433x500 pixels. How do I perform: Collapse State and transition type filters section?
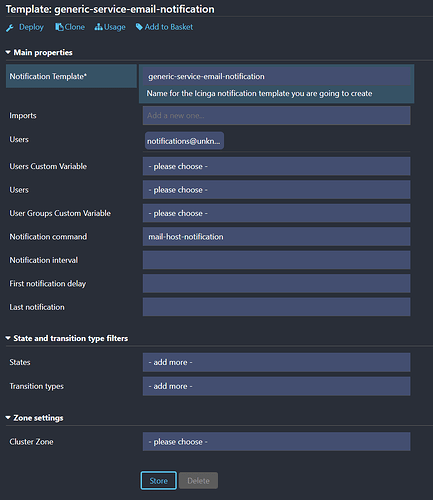pos(67,338)
